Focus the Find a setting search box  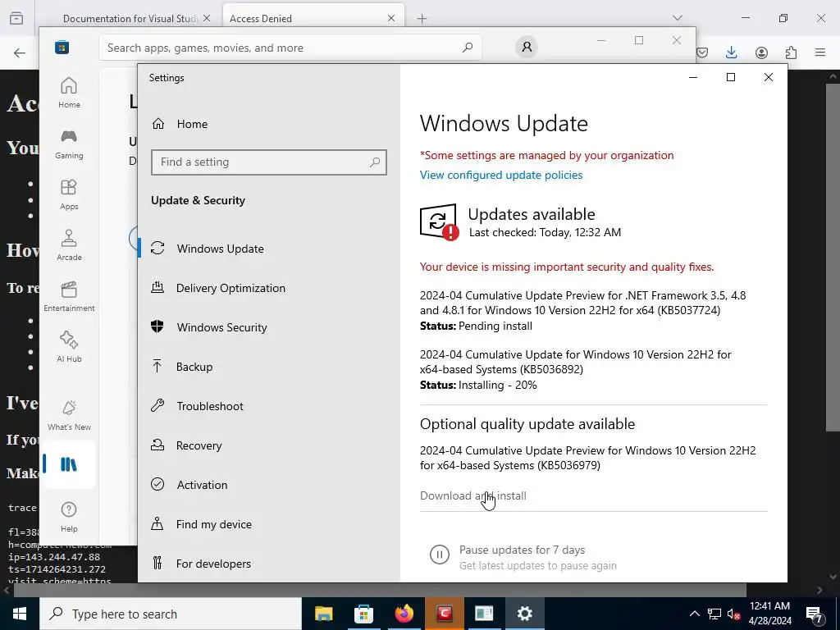[x=269, y=162]
